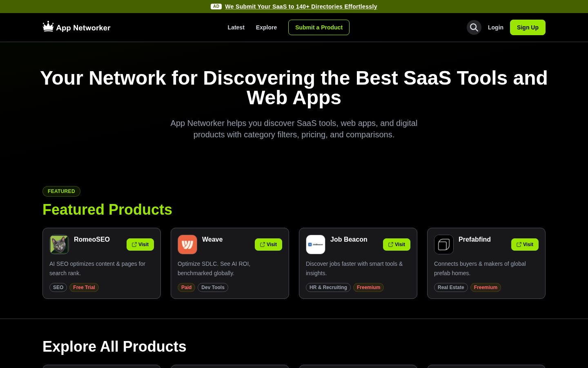Click the Prefabfind logo icon
The image size is (588, 368).
point(444,245)
